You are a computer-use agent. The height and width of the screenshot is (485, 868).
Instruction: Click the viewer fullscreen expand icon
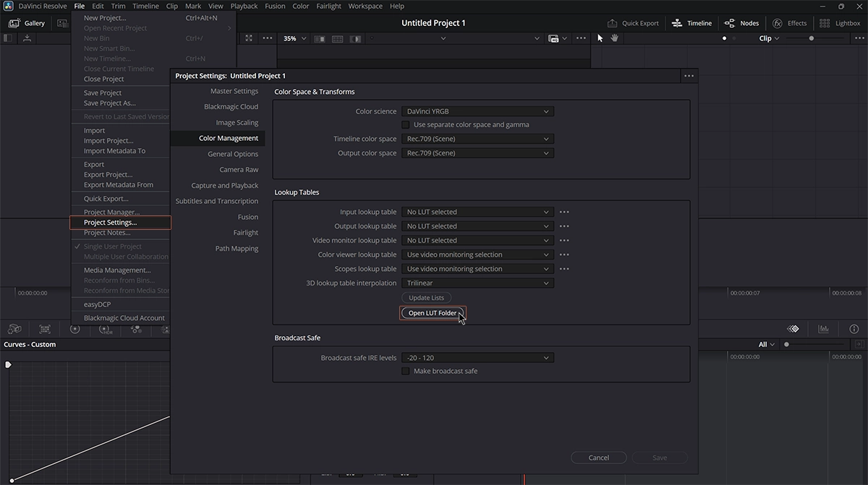(249, 38)
